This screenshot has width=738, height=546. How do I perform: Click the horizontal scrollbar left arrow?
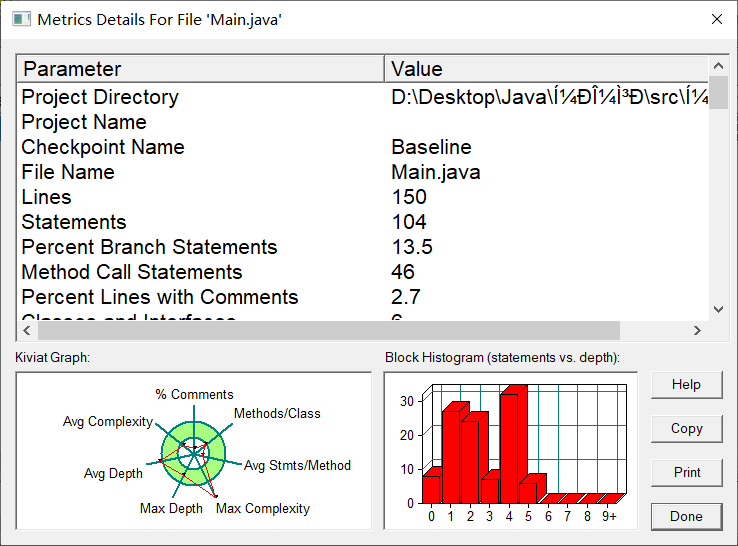pyautogui.click(x=27, y=331)
